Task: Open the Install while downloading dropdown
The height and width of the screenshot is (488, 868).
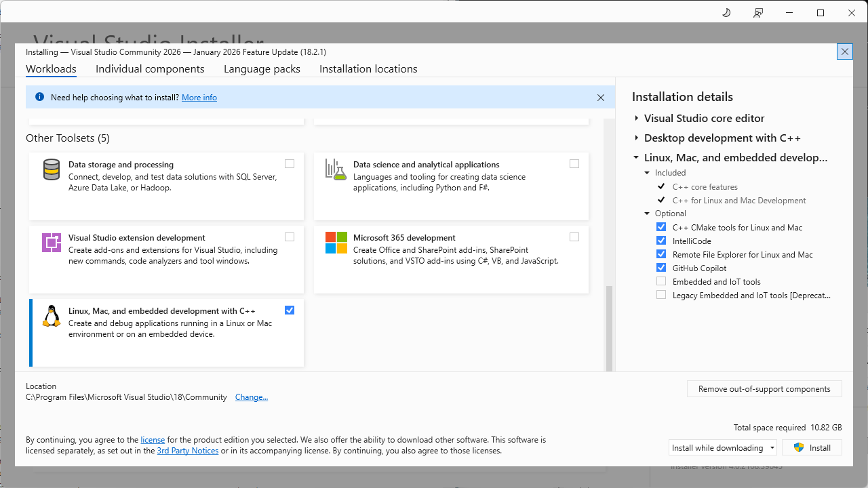Action: (723, 447)
